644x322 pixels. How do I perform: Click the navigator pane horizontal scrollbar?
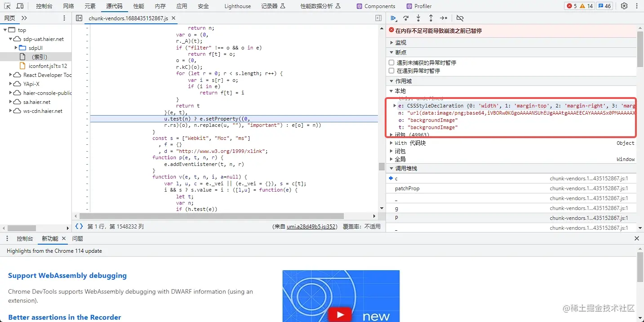coord(22,228)
